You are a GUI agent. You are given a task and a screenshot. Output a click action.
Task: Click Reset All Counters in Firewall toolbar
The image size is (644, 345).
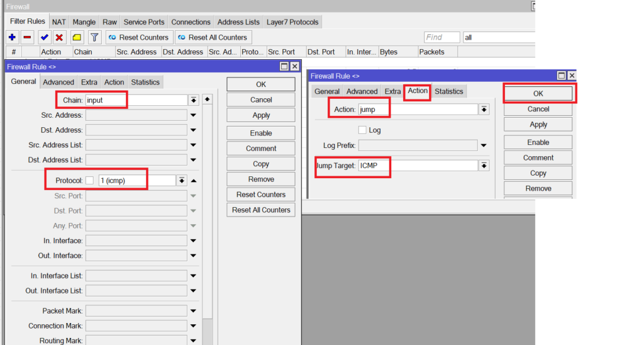tap(213, 37)
